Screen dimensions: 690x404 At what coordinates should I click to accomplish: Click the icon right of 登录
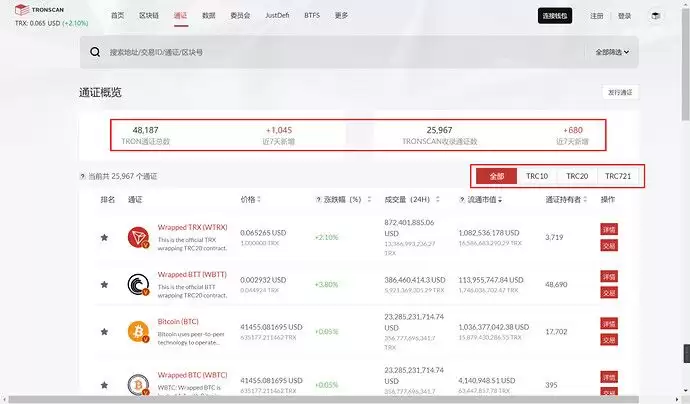[x=656, y=16]
